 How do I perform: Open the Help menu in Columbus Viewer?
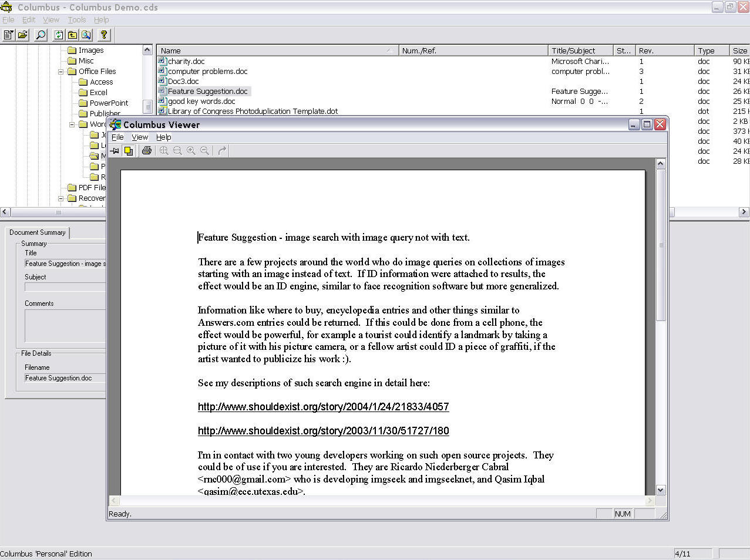163,137
